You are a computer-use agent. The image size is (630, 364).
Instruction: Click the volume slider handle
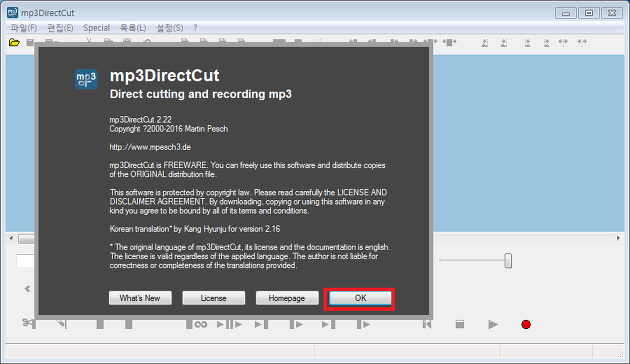pyautogui.click(x=508, y=260)
